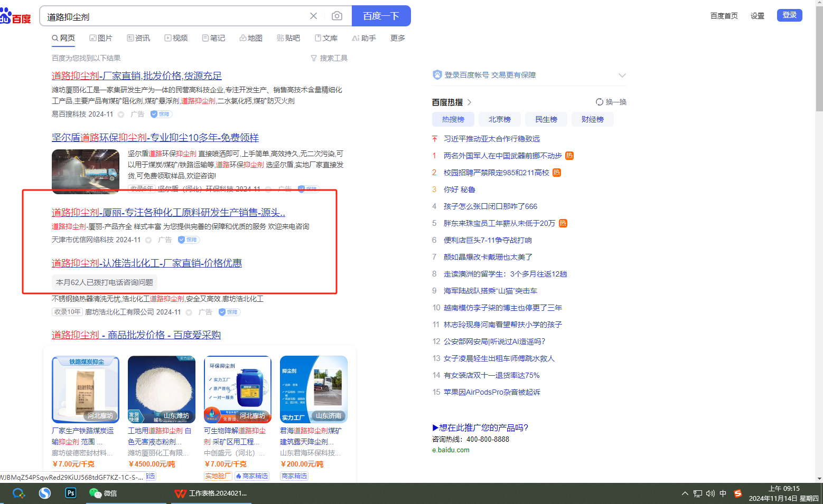The width and height of the screenshot is (823, 504).
Task: Open Photoshop from the taskbar
Action: click(70, 493)
